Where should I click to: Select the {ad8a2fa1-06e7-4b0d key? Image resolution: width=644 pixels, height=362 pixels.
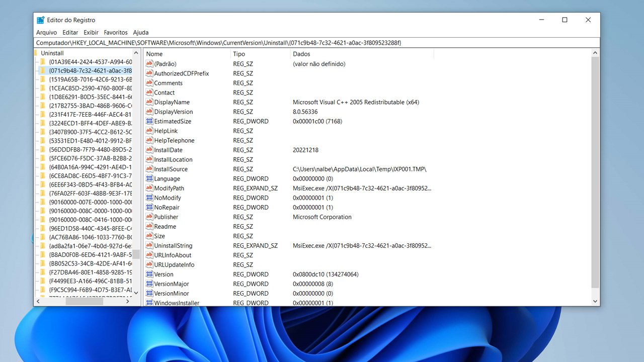pos(90,246)
